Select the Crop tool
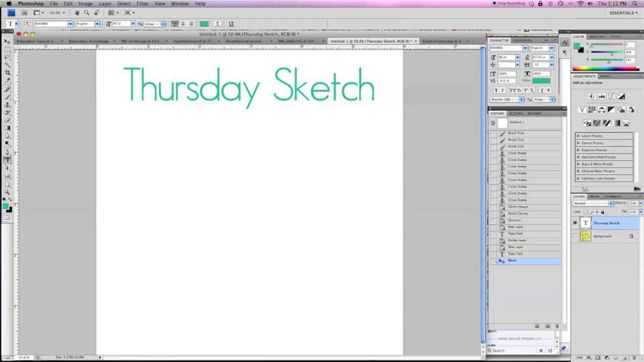 (8, 73)
